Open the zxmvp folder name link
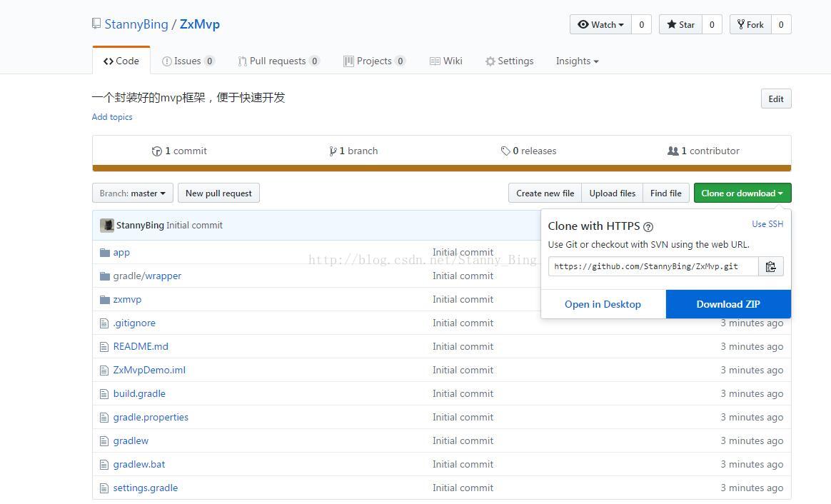831x504 pixels. (x=127, y=299)
